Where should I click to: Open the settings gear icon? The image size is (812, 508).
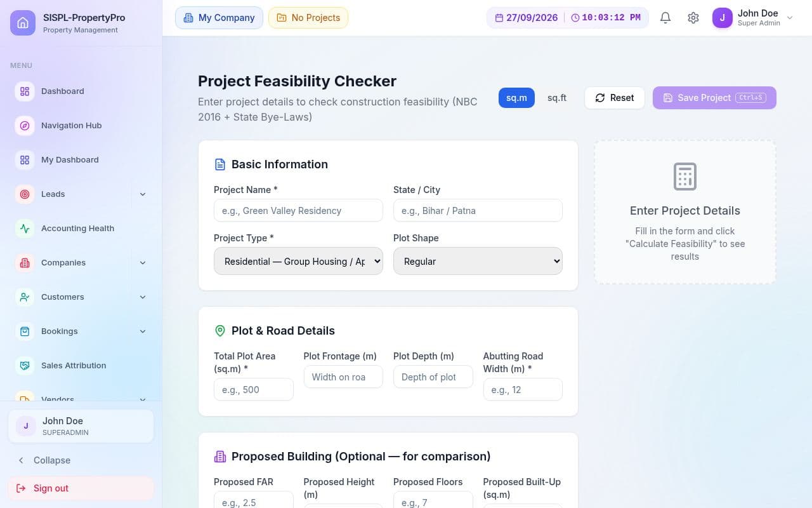(693, 18)
